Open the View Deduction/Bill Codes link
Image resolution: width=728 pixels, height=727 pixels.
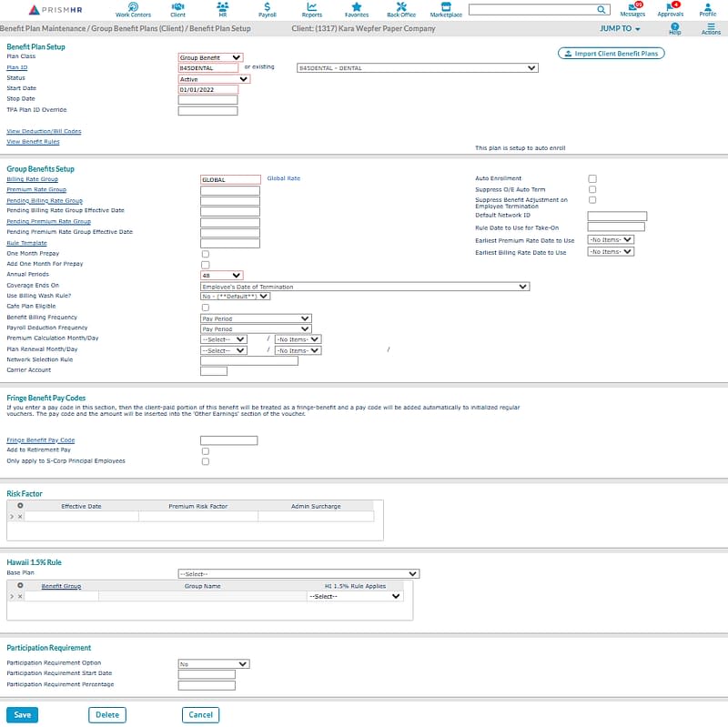point(44,131)
